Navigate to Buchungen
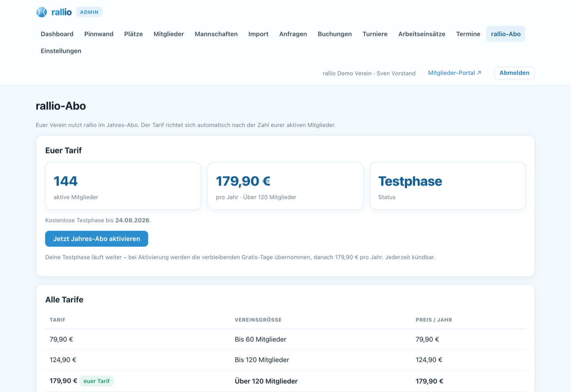Screen dimensions: 571x392 pyautogui.click(x=334, y=34)
